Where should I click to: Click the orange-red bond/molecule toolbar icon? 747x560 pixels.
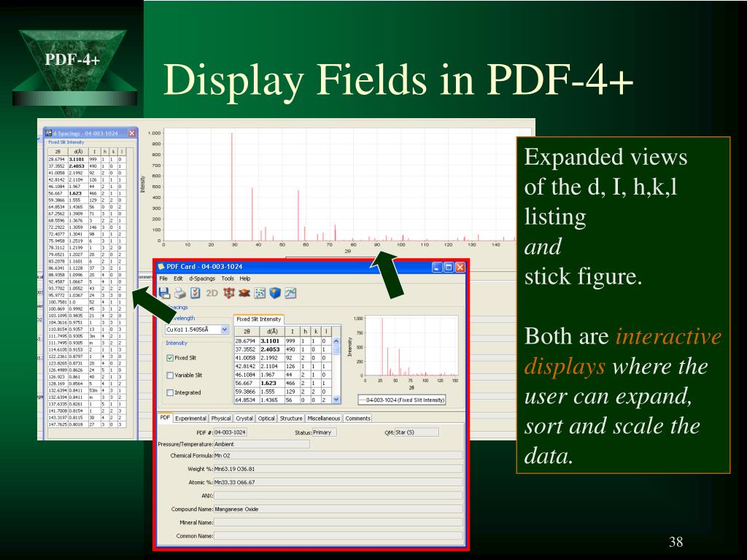(244, 293)
